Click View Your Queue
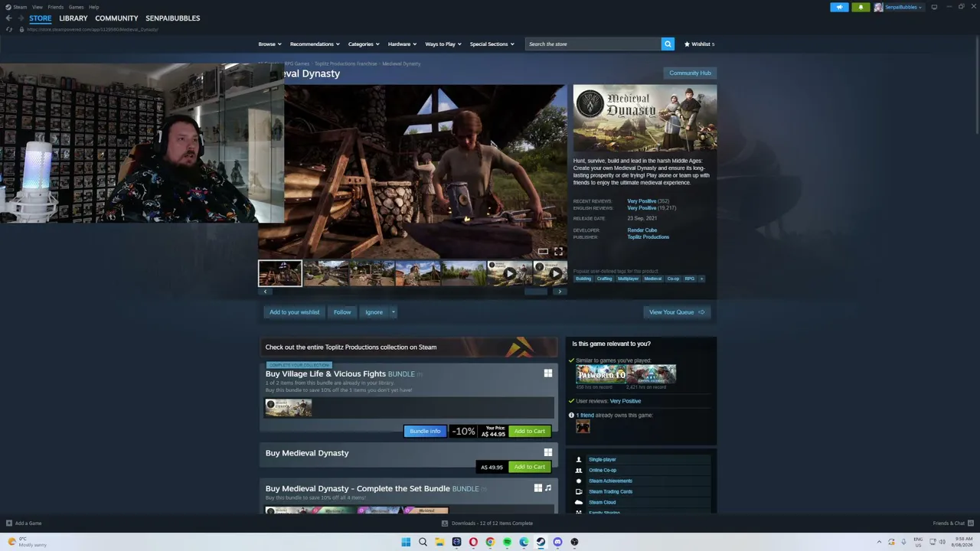980x551 pixels. [677, 312]
